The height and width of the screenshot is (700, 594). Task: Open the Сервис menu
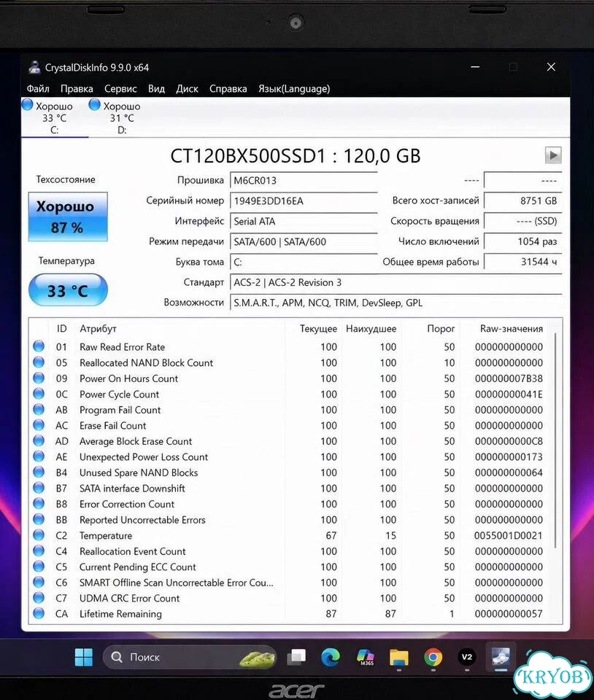120,89
